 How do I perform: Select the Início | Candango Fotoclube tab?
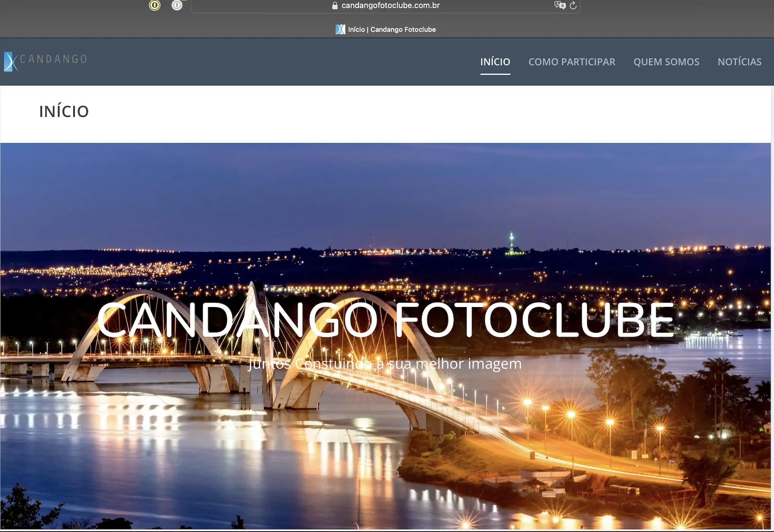(x=392, y=29)
